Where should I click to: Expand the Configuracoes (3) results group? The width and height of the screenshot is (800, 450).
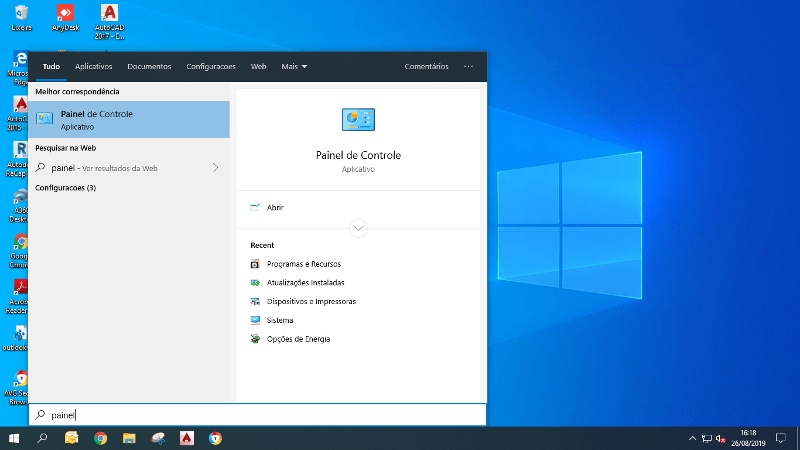65,188
